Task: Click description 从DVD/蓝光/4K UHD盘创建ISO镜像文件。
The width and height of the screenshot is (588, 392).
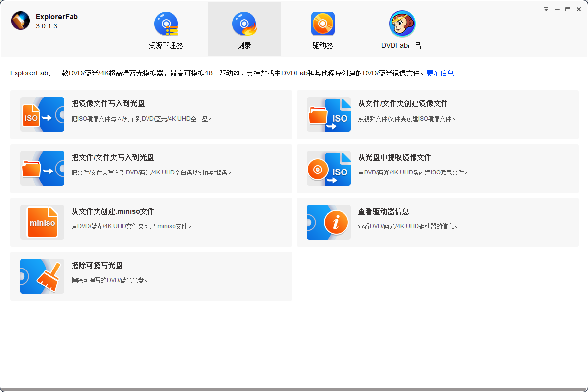Action: (x=413, y=172)
